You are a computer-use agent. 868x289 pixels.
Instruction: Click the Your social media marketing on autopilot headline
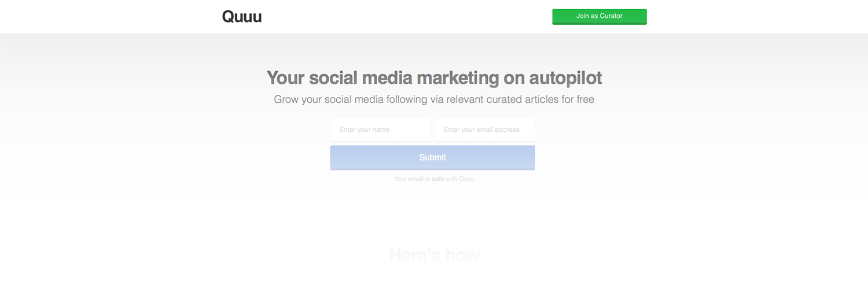coord(434,77)
